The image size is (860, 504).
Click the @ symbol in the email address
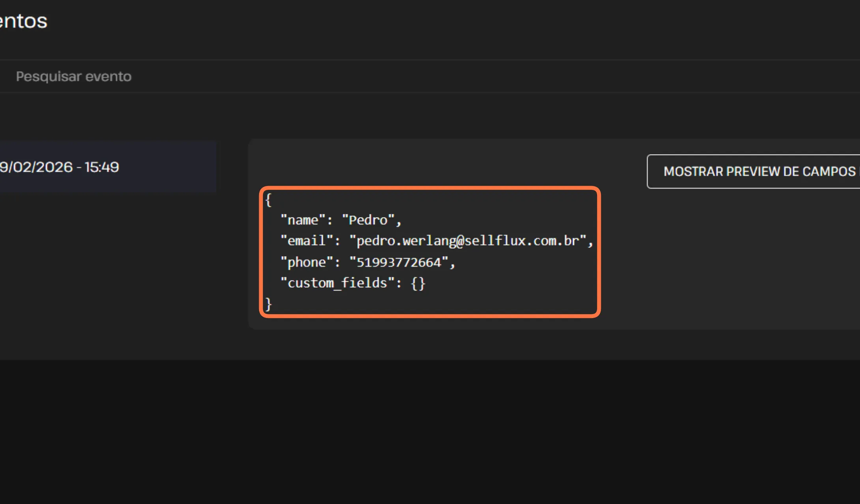[460, 241]
